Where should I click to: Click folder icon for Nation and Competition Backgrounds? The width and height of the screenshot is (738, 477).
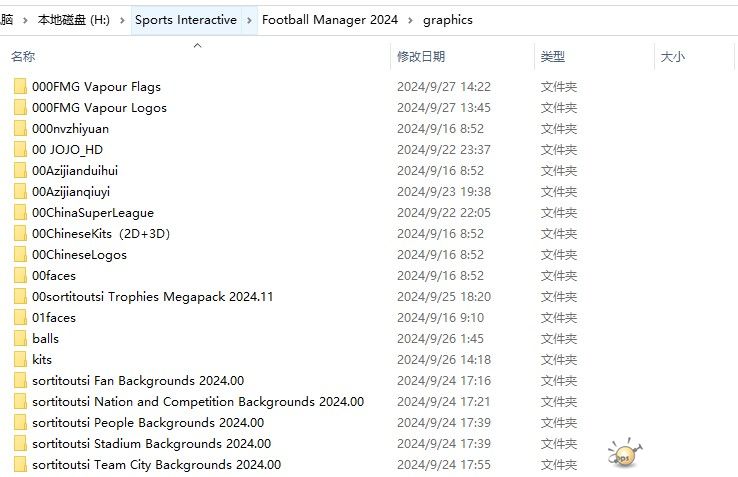point(20,402)
